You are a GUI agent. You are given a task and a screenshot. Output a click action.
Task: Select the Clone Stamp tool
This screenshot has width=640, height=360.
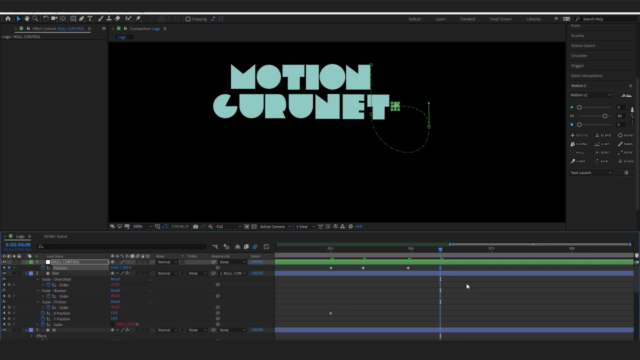tap(109, 19)
